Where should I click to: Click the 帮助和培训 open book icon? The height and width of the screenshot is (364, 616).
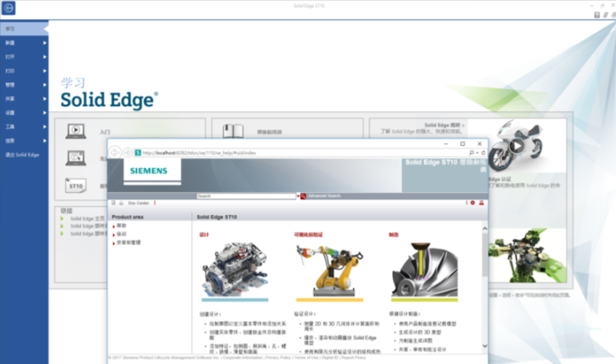[x=234, y=131]
